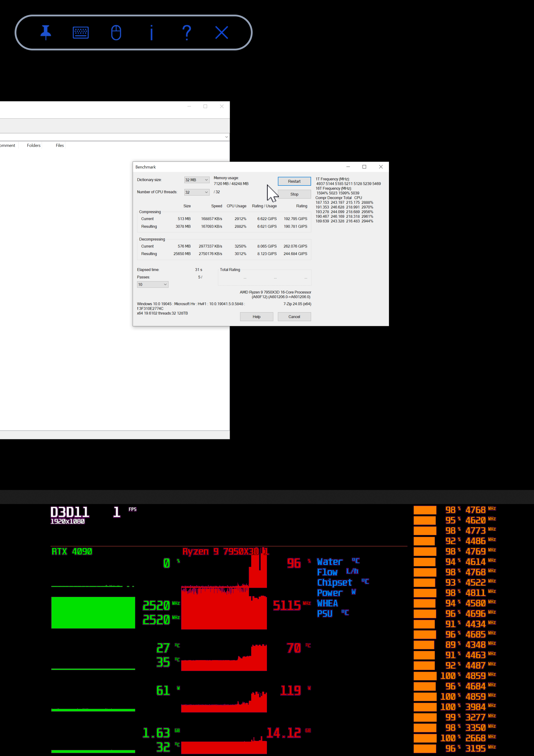
Task: Open Number of CPU threads dropdown
Action: tap(196, 192)
